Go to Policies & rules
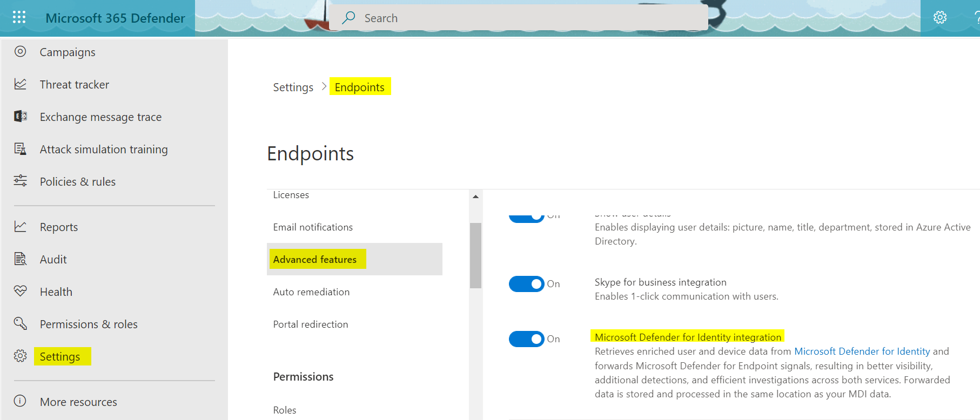 (78, 182)
